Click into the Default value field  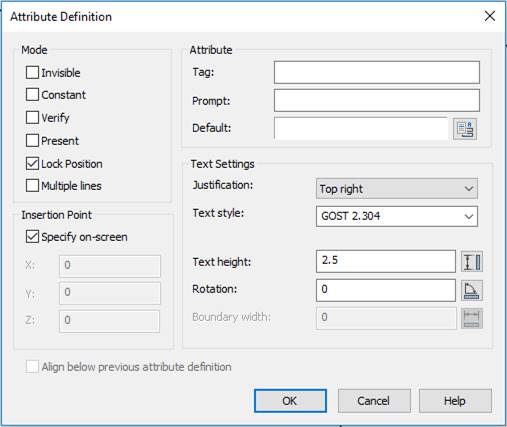pos(361,128)
